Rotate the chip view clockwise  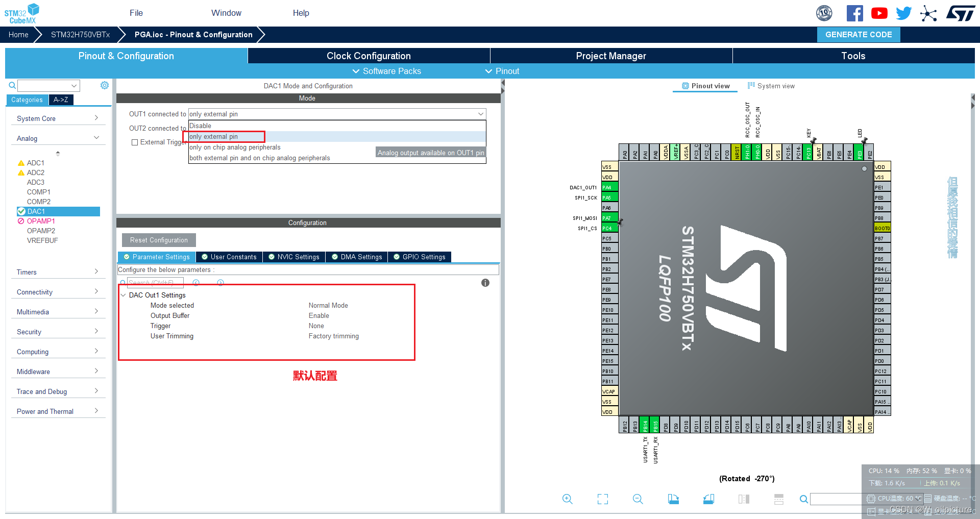(673, 499)
